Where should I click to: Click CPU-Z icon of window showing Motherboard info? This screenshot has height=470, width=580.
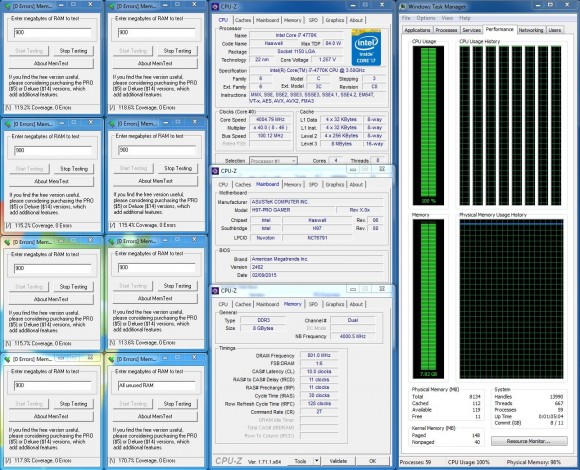click(215, 171)
